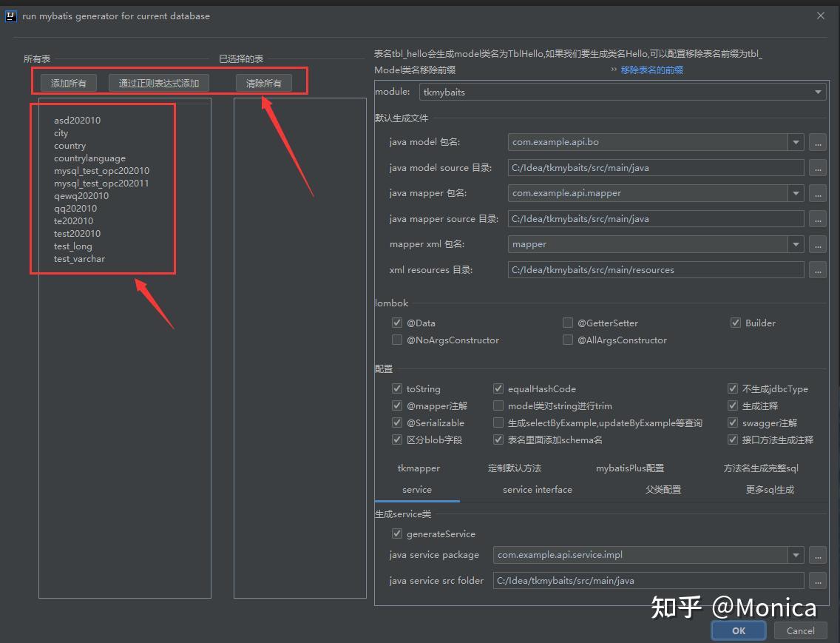Image resolution: width=840 pixels, height=643 pixels.
Task: Switch to the tkmapper tab
Action: [x=419, y=468]
